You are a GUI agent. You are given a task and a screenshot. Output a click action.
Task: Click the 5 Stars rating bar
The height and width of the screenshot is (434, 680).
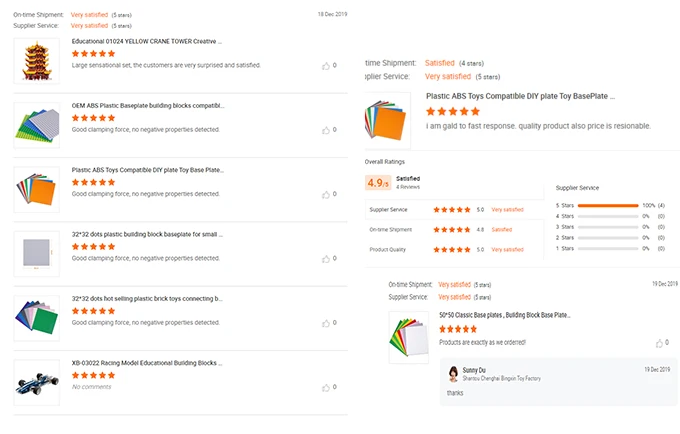click(608, 205)
